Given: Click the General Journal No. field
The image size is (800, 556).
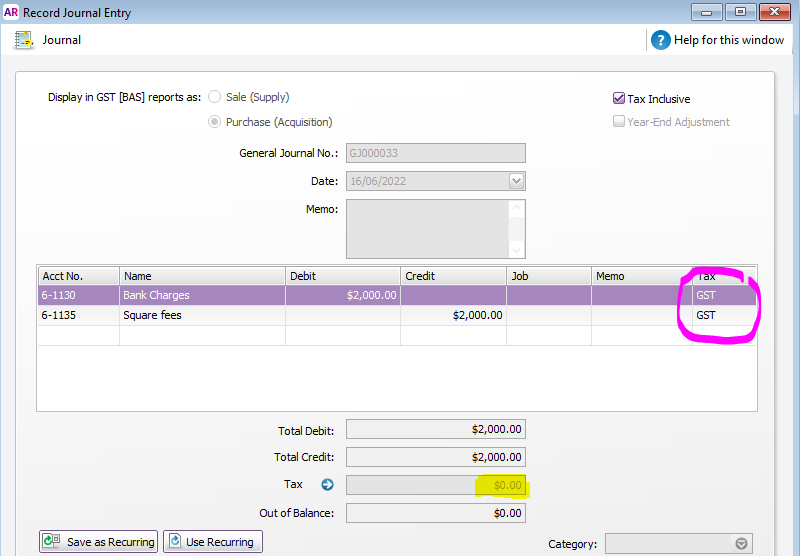Looking at the screenshot, I should click(x=435, y=154).
